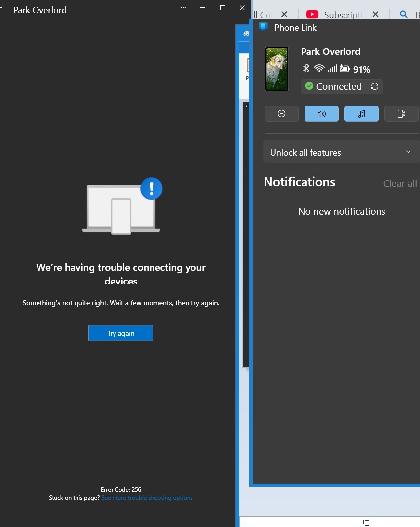The height and width of the screenshot is (527, 420).
Task: Click the cellular signal bars icon
Action: coord(332,69)
